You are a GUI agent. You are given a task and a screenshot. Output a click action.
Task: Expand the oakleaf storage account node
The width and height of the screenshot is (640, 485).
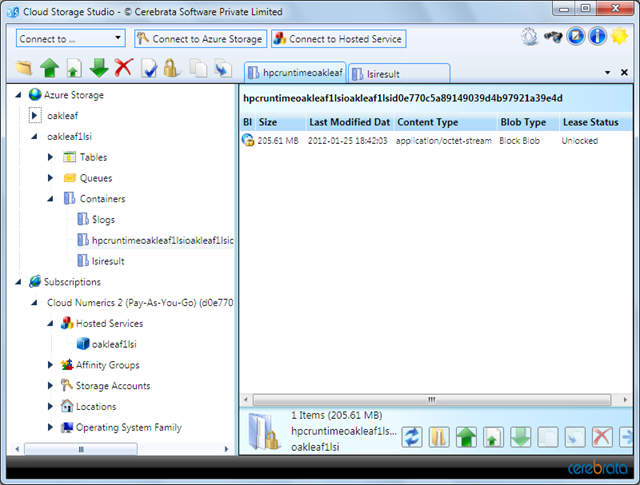point(35,116)
